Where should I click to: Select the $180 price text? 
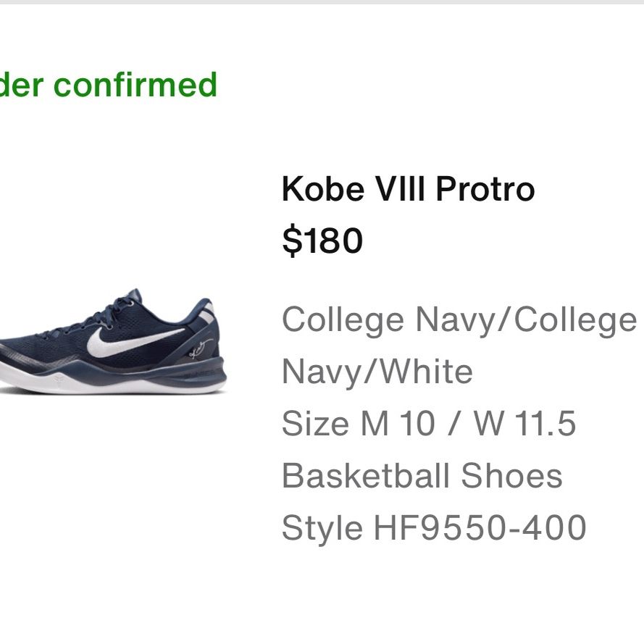(322, 241)
